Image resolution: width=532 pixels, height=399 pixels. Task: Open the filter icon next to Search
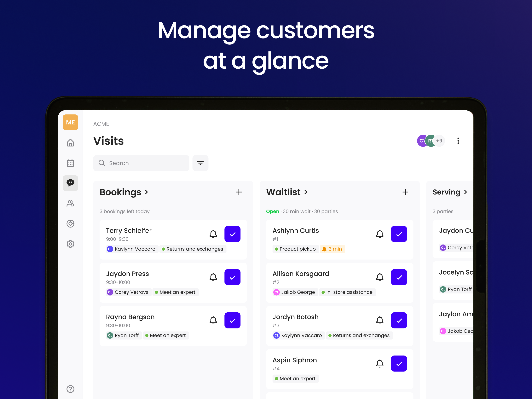200,163
